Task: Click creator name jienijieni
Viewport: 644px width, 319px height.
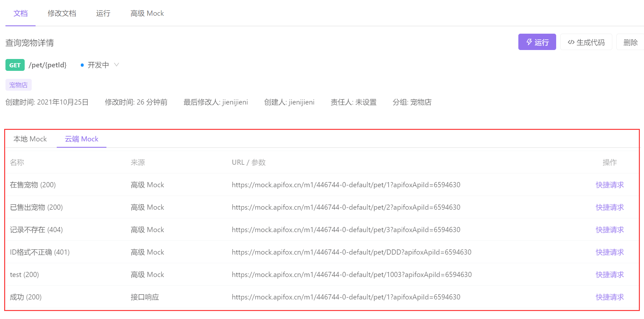Action: 301,102
